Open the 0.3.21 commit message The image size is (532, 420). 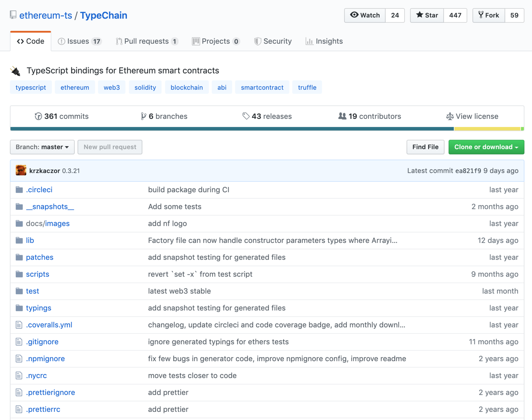[x=71, y=171]
